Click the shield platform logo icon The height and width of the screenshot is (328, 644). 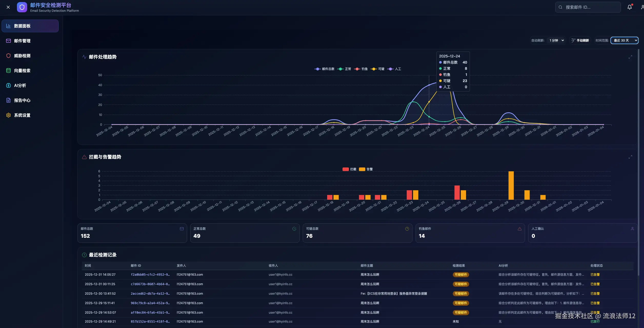(x=22, y=7)
